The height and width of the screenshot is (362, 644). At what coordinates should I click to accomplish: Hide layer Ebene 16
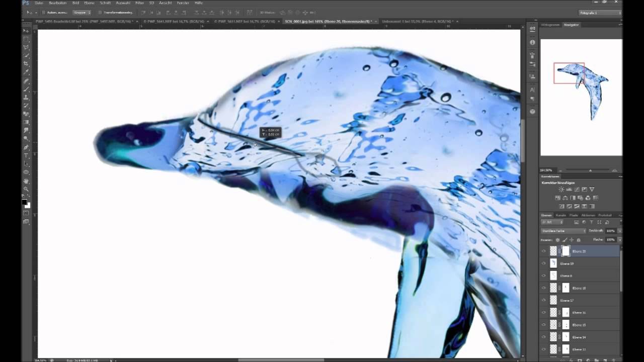click(543, 312)
